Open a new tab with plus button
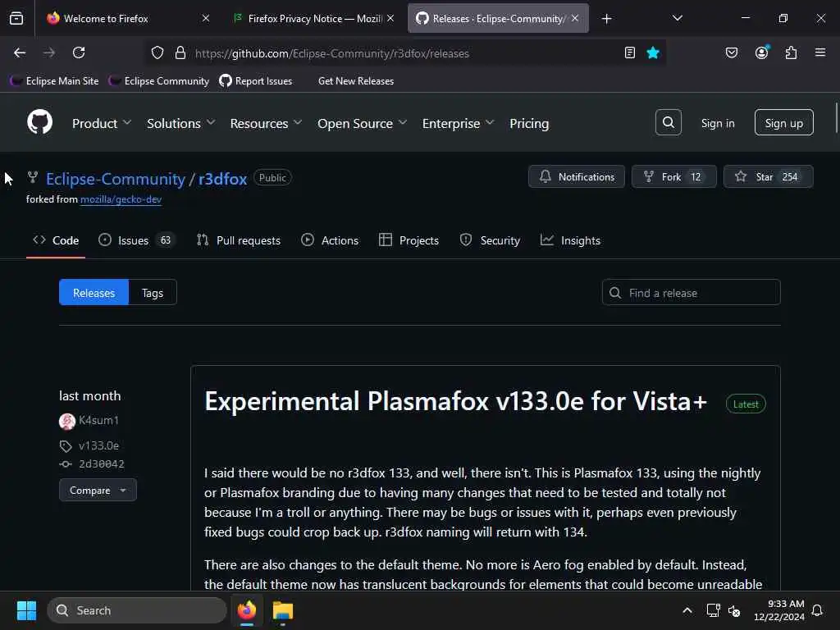The height and width of the screenshot is (630, 840). 606,19
